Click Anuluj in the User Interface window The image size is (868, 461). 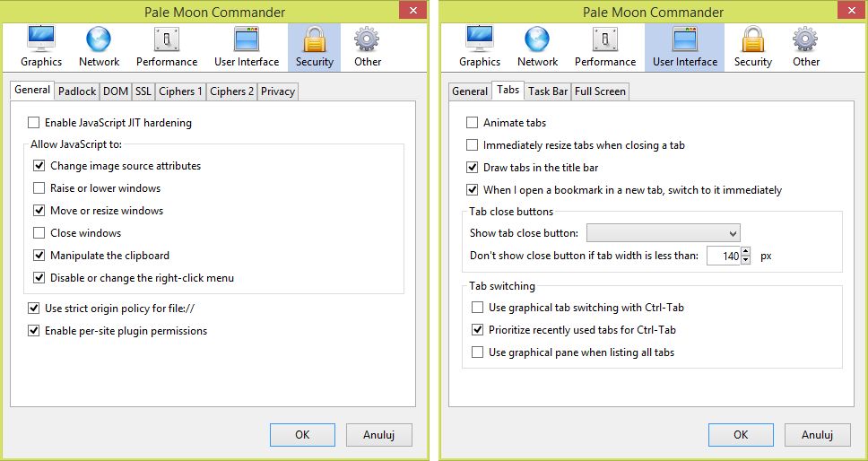point(817,435)
